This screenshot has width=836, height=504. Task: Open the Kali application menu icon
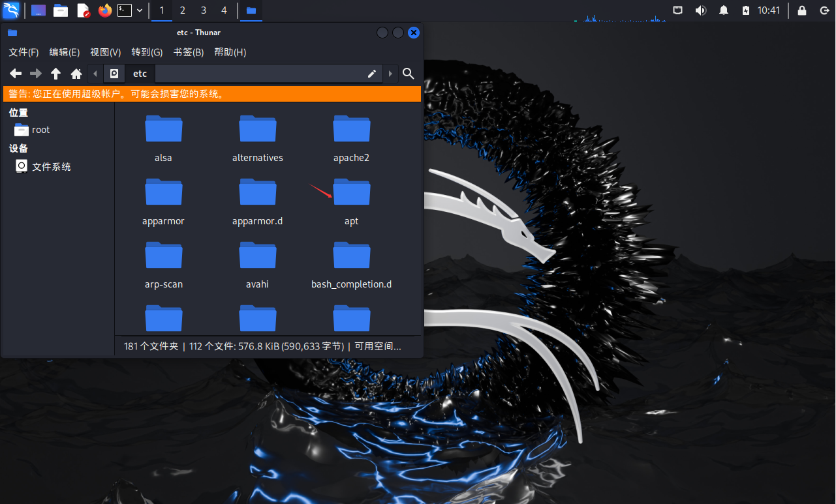coord(11,10)
